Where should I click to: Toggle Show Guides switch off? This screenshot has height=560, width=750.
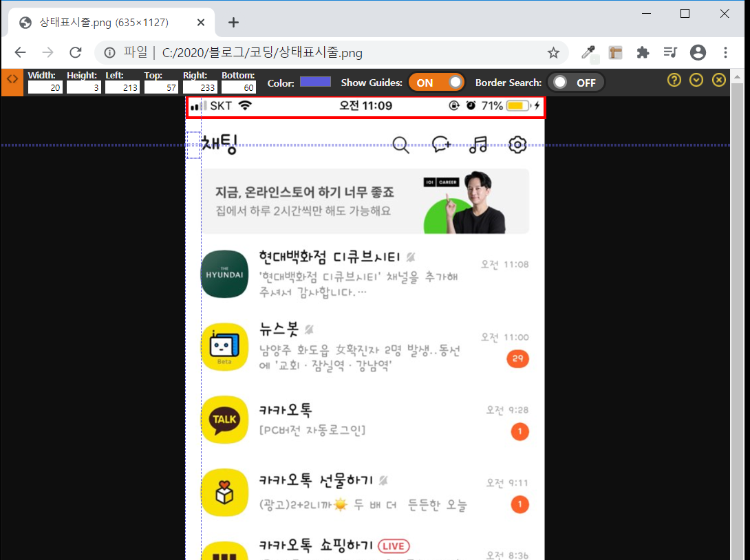(437, 83)
